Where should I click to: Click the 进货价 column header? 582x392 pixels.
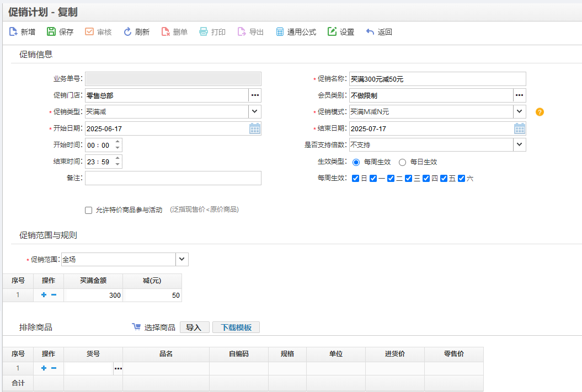point(395,354)
